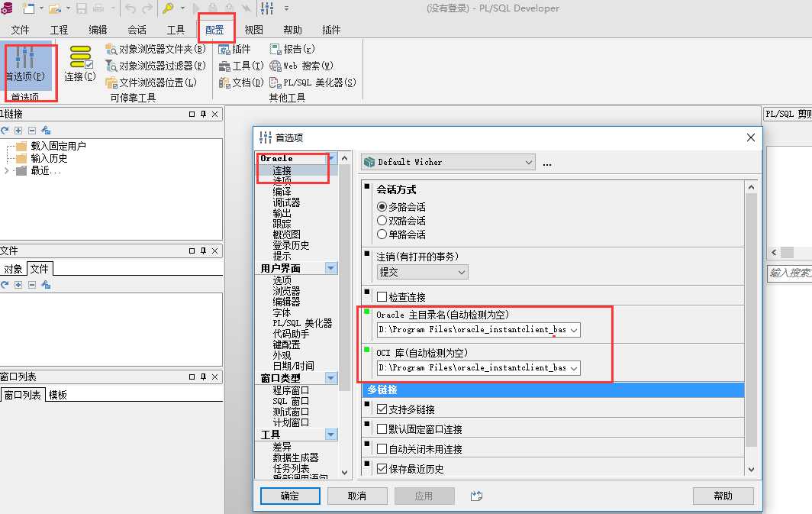812x514 pixels.
Task: Click the key-folder icon in 链接 panel toolbar
Action: [46, 130]
